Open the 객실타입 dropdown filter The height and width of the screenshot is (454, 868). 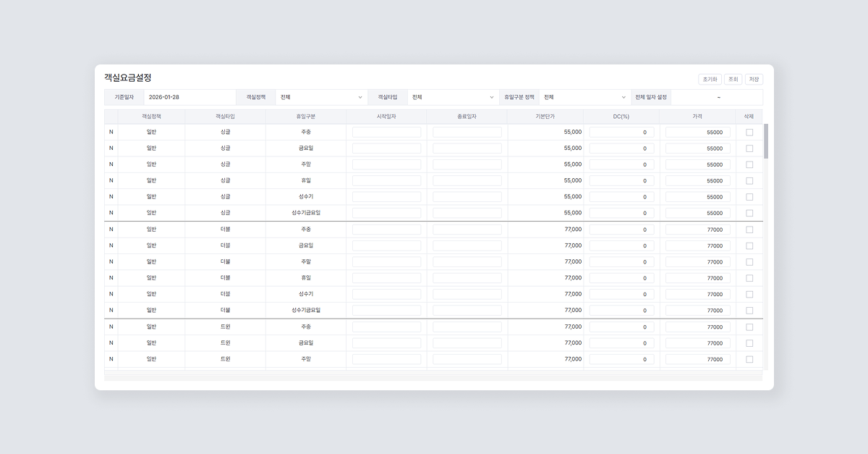(453, 97)
